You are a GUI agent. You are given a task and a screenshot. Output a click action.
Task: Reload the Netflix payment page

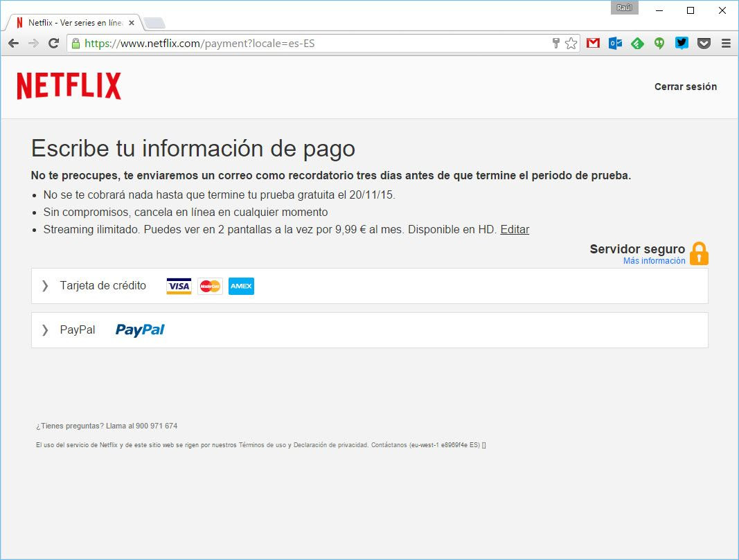pos(54,44)
